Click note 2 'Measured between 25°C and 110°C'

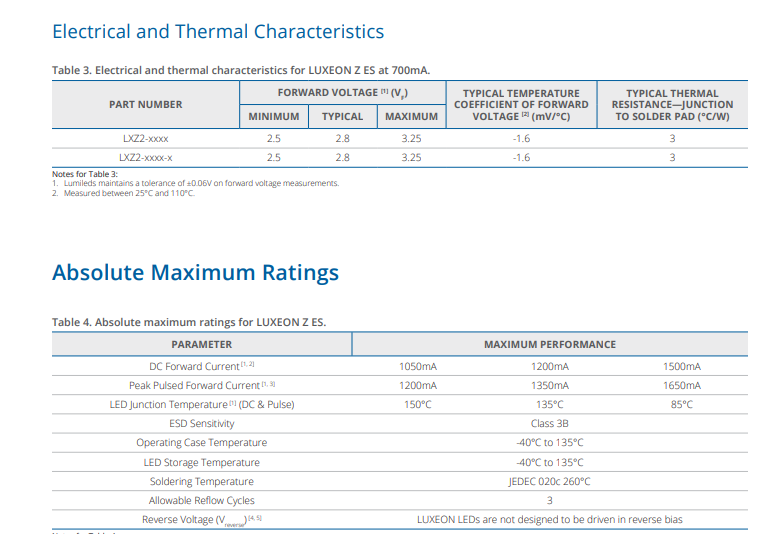[124, 193]
